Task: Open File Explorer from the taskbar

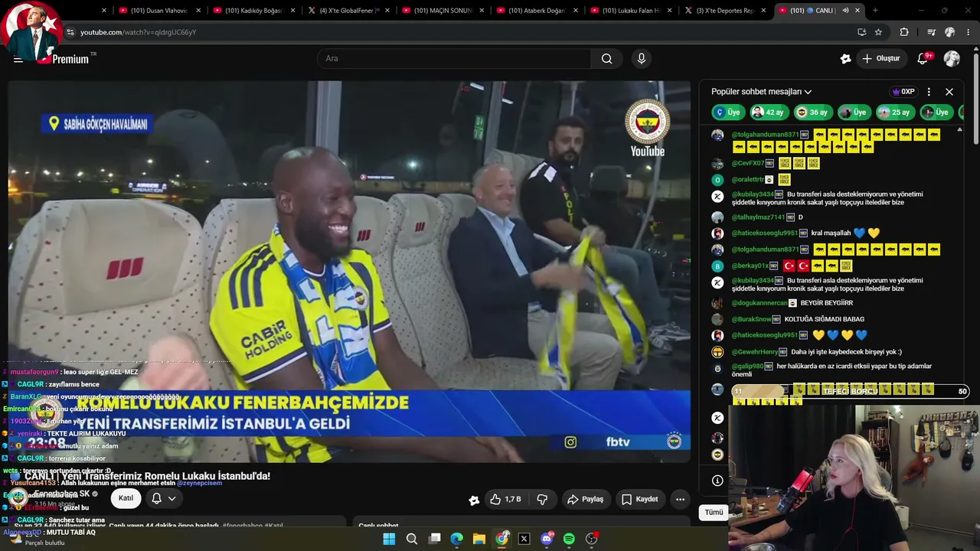Action: pyautogui.click(x=479, y=539)
